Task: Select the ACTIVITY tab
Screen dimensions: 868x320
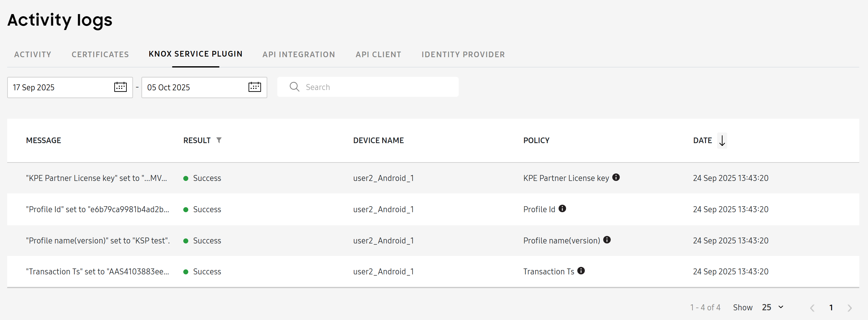Action: (32, 54)
